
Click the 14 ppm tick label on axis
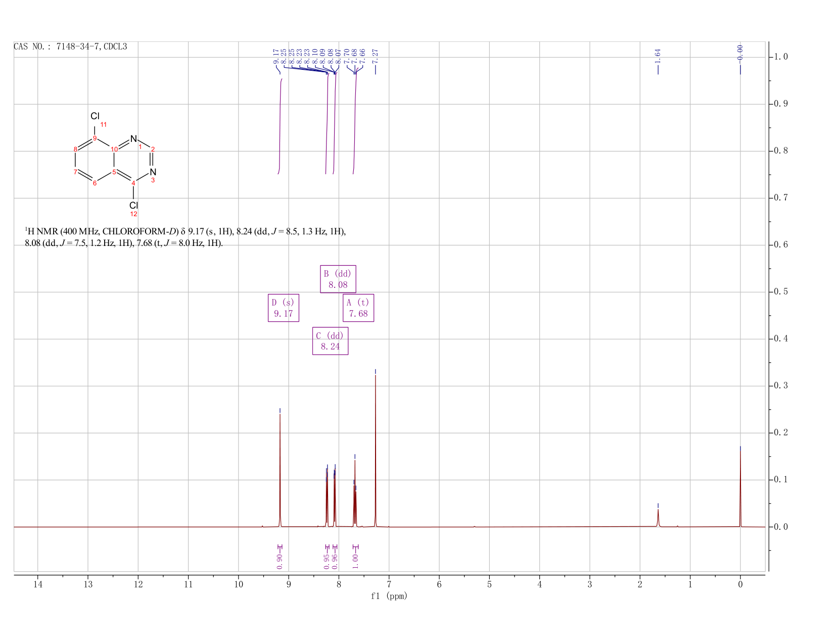(x=38, y=584)
